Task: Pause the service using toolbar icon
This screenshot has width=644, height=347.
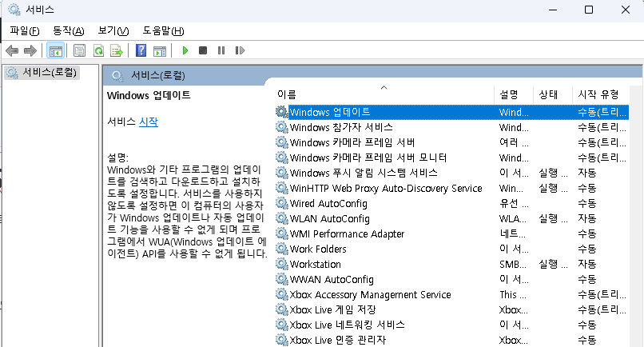Action: (x=221, y=50)
